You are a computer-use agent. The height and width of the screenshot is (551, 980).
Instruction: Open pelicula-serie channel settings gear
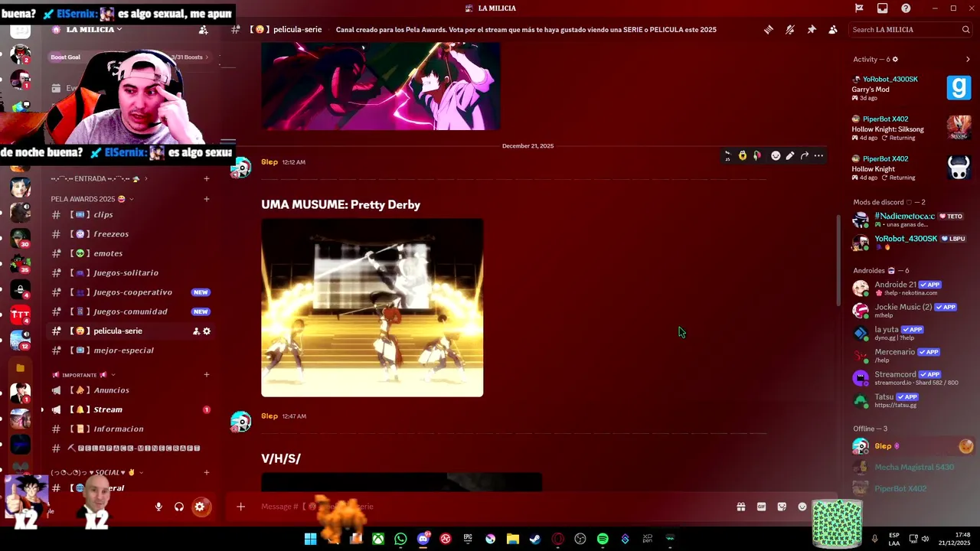(x=207, y=331)
